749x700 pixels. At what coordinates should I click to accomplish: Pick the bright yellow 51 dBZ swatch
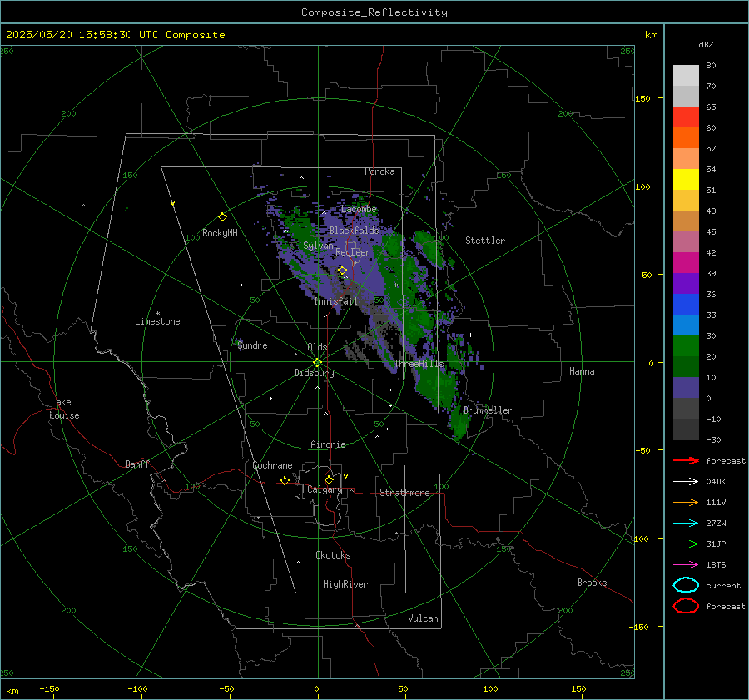coord(686,179)
